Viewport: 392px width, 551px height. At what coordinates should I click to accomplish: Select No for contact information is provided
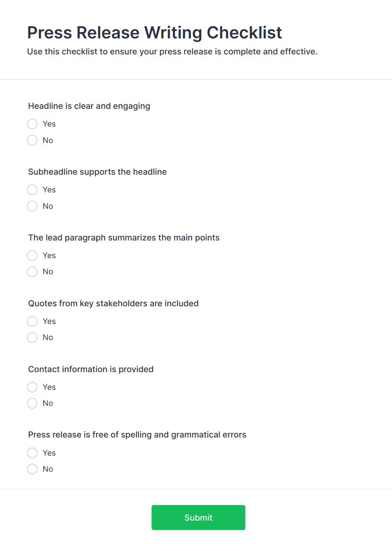coord(32,403)
